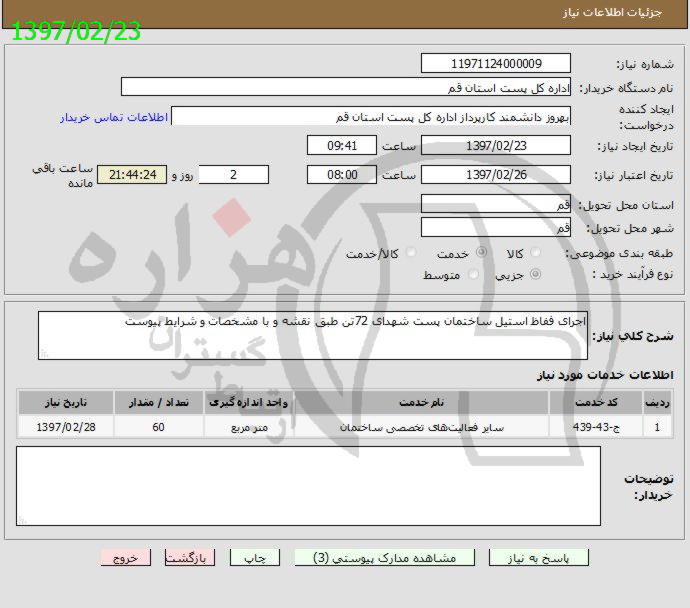Click cell سایر فعالیت‌های تخصصی ساختمان

[x=422, y=427]
